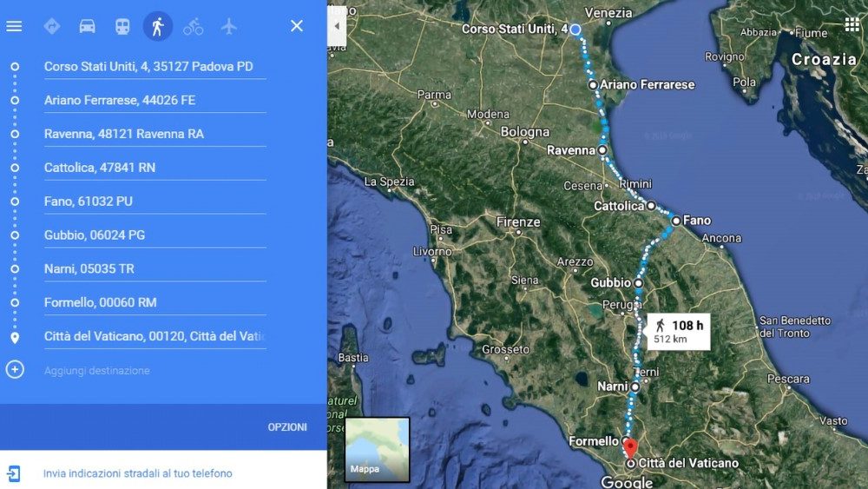
Task: Select the cycling travel mode
Action: tap(194, 26)
